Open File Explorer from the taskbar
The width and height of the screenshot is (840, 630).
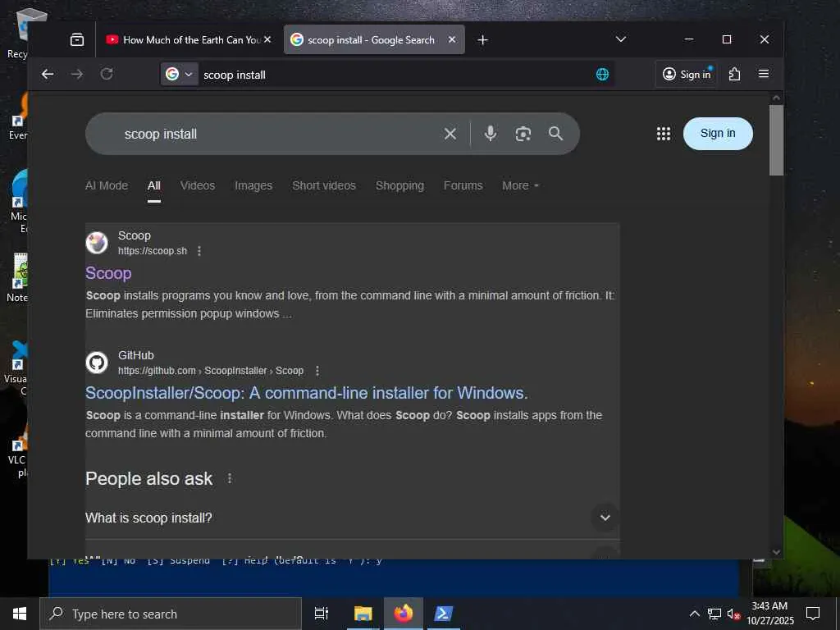tap(363, 614)
